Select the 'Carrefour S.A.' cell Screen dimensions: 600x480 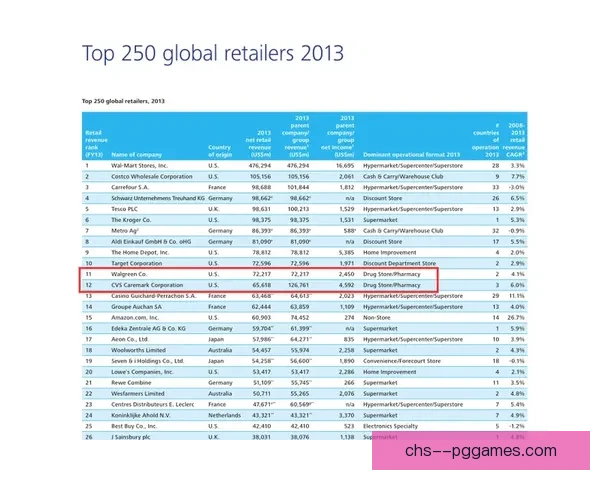pyautogui.click(x=130, y=187)
